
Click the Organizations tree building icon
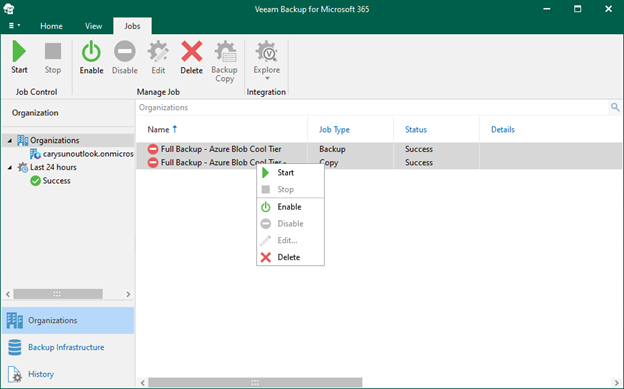click(x=23, y=140)
